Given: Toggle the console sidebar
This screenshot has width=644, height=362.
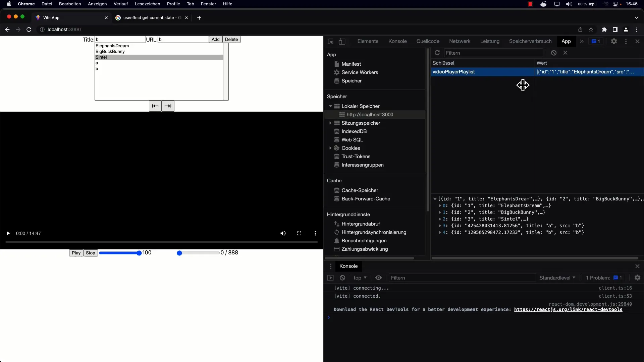Looking at the screenshot, I should pos(330,278).
